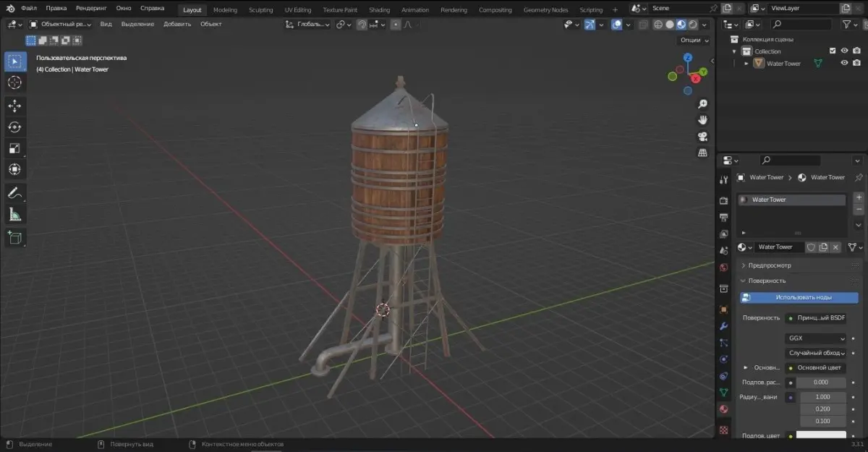
Task: Toggle snapping magnet in header
Action: (362, 24)
